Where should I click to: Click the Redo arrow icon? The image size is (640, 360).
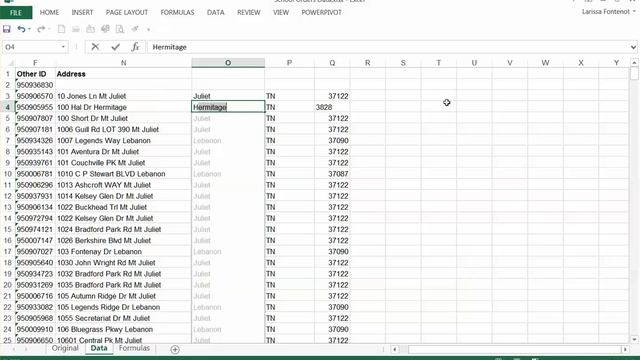41,29
